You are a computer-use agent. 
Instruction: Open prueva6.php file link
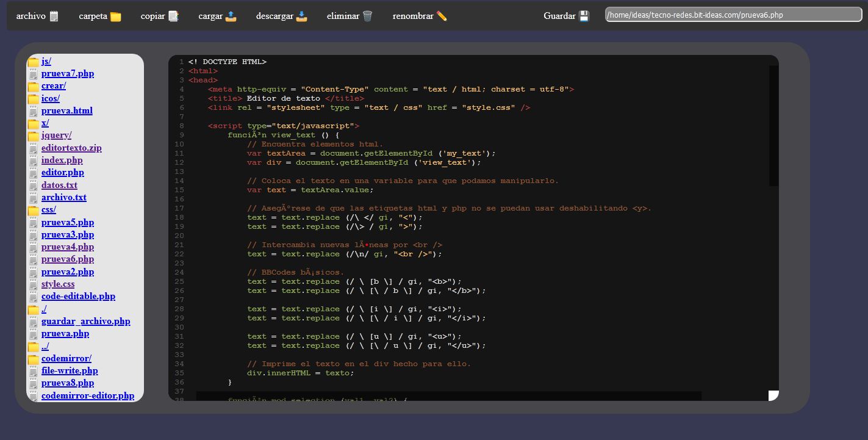click(x=67, y=259)
